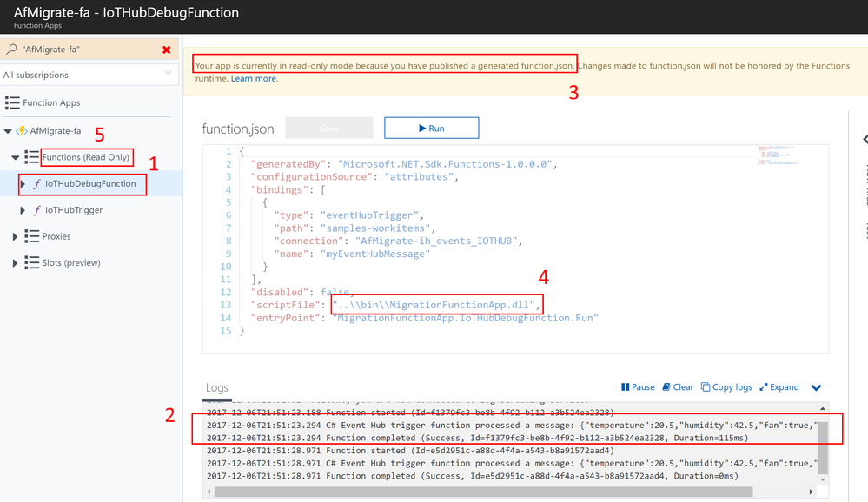Click the IoTHubDebugFunction f icon
The width and height of the screenshot is (868, 502).
click(x=36, y=184)
